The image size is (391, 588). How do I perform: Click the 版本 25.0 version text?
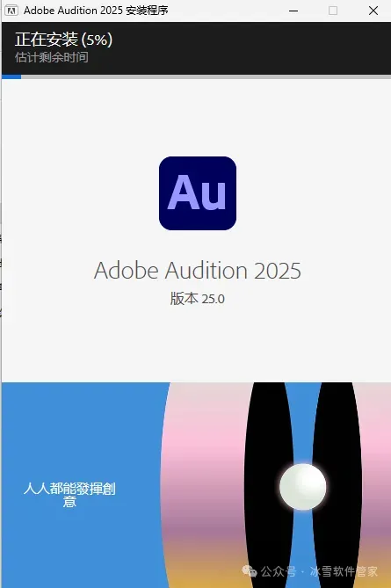pyautogui.click(x=198, y=299)
